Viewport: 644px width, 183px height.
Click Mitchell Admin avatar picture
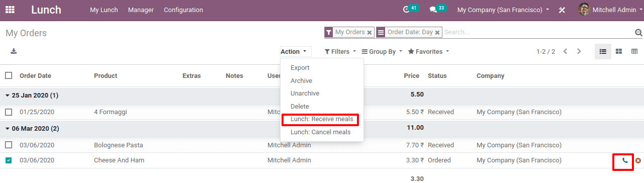584,10
